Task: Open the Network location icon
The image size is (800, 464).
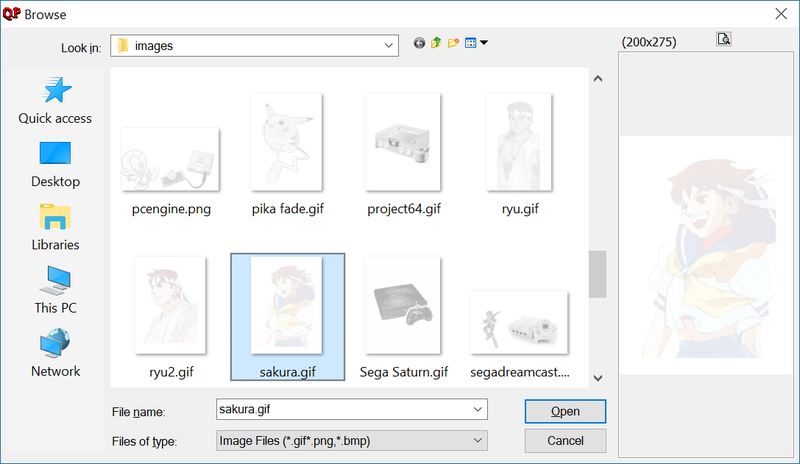Action: 55,343
